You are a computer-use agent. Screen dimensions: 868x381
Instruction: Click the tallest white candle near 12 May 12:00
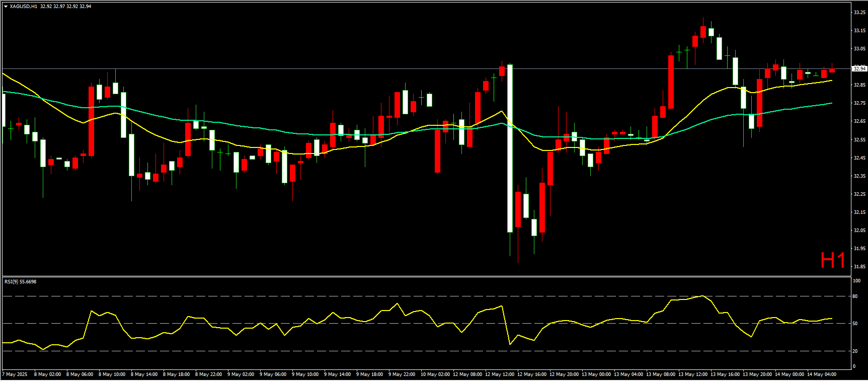(x=510, y=148)
